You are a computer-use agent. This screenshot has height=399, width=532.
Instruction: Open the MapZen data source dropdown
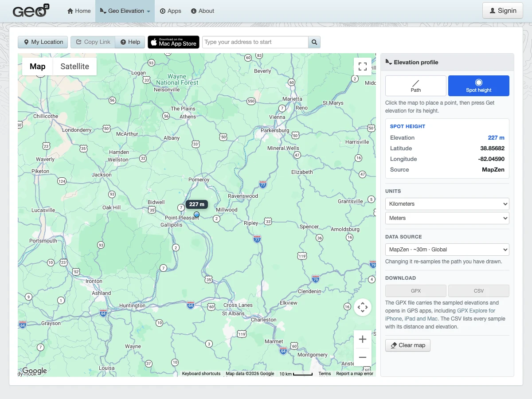pos(447,250)
